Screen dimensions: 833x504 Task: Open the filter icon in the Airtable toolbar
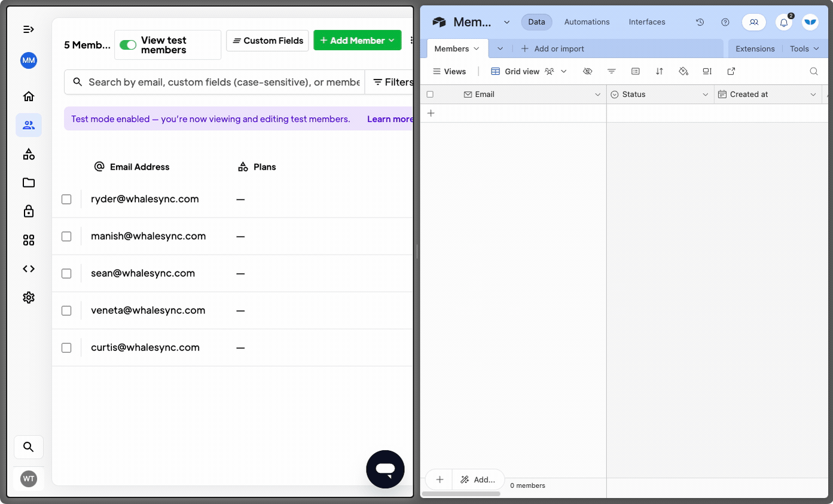[x=611, y=71]
